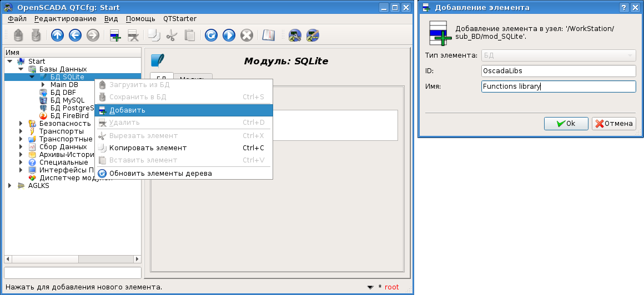The width and height of the screenshot is (644, 295).
Task: Choose Добавить from the context menu
Action: (127, 110)
